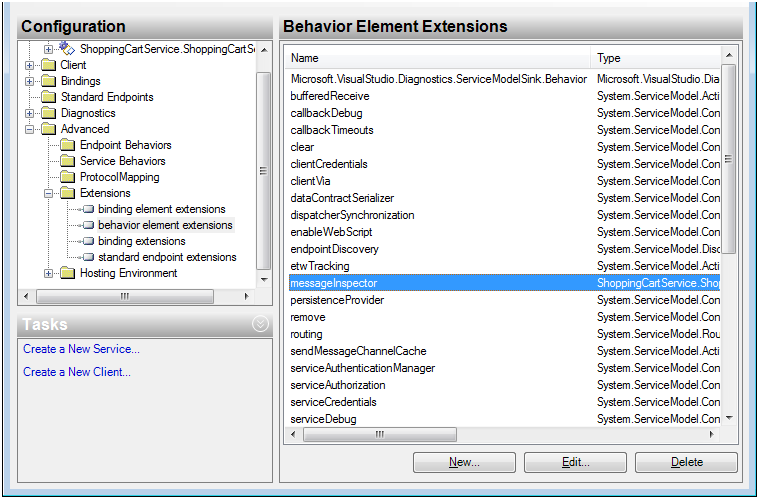
Task: Collapse the Advanced tree node
Action: (30, 129)
